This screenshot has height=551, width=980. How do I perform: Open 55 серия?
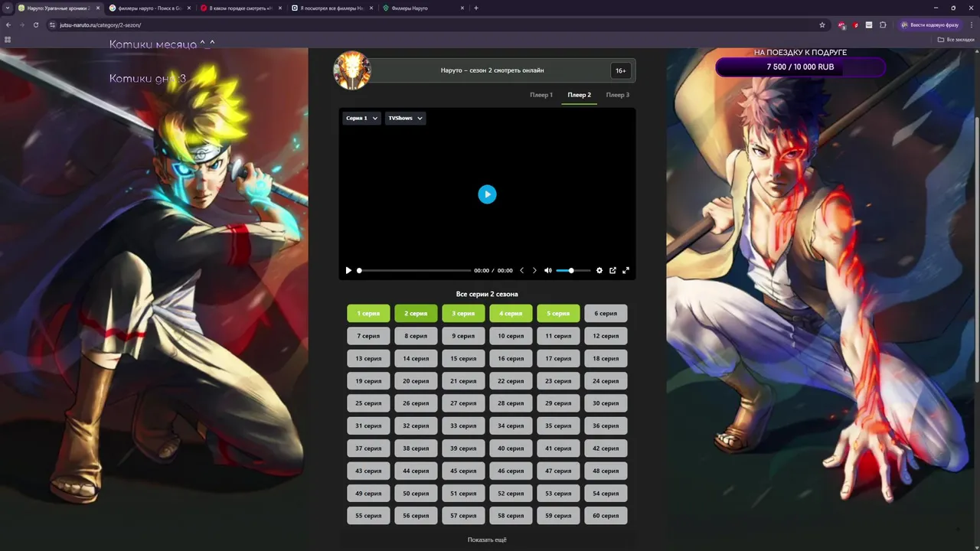tap(368, 516)
